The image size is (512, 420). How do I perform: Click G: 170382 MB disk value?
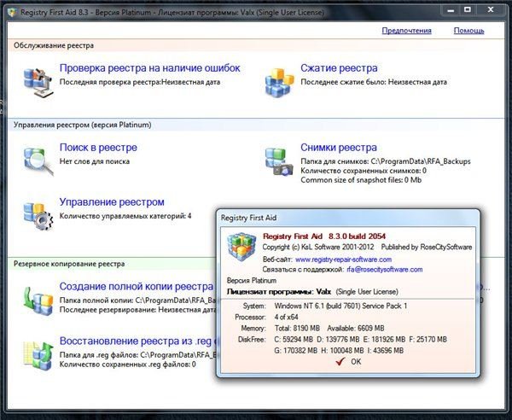tap(296, 351)
